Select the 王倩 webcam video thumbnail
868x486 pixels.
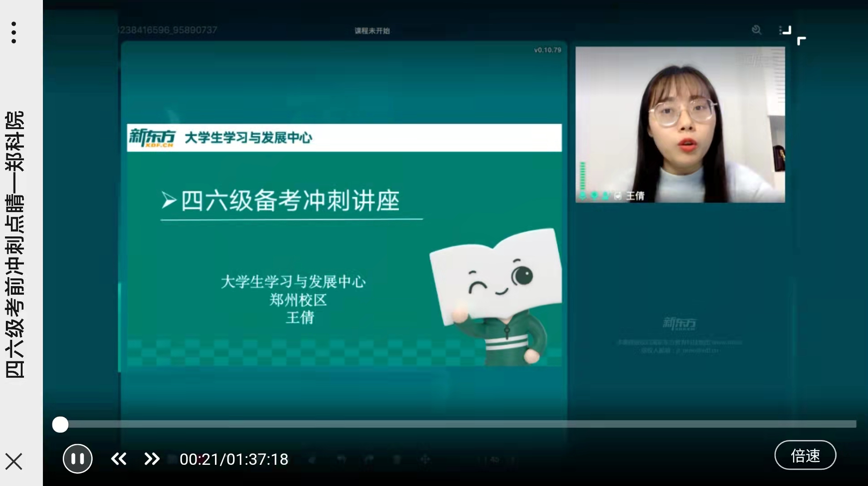tap(680, 125)
